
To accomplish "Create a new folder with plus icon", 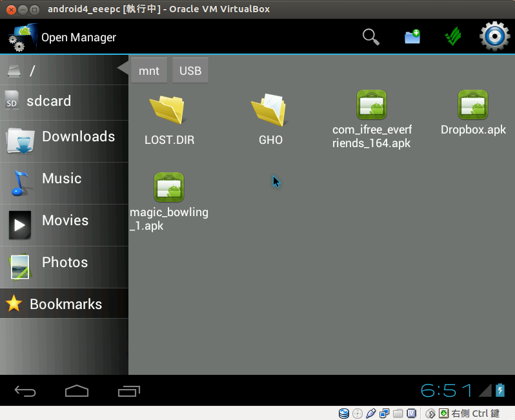I will tap(412, 37).
